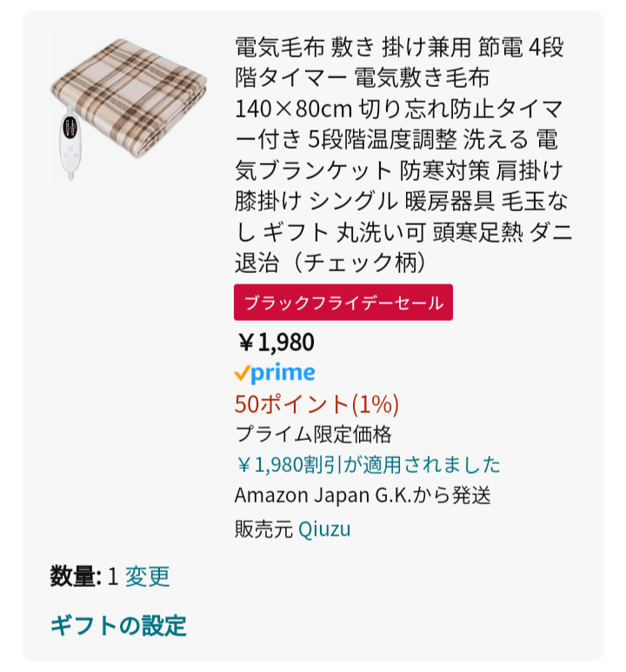Click the 50ポイント(1%) points text
Screen dimensions: 626x672
[316, 404]
